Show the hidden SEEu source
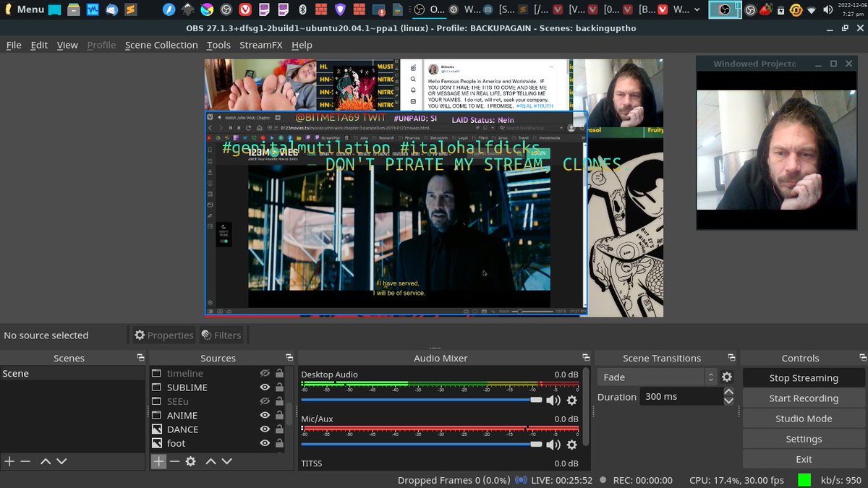The height and width of the screenshot is (488, 868). click(265, 401)
